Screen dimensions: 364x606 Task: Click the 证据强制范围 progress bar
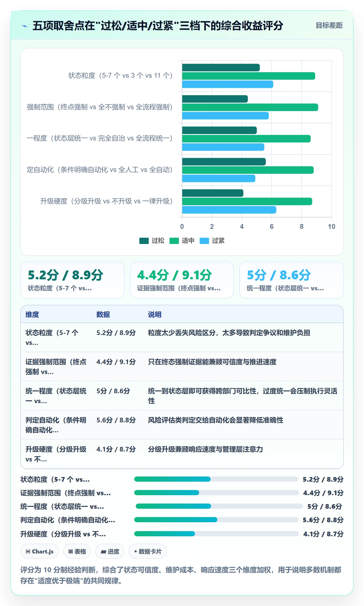(216, 493)
